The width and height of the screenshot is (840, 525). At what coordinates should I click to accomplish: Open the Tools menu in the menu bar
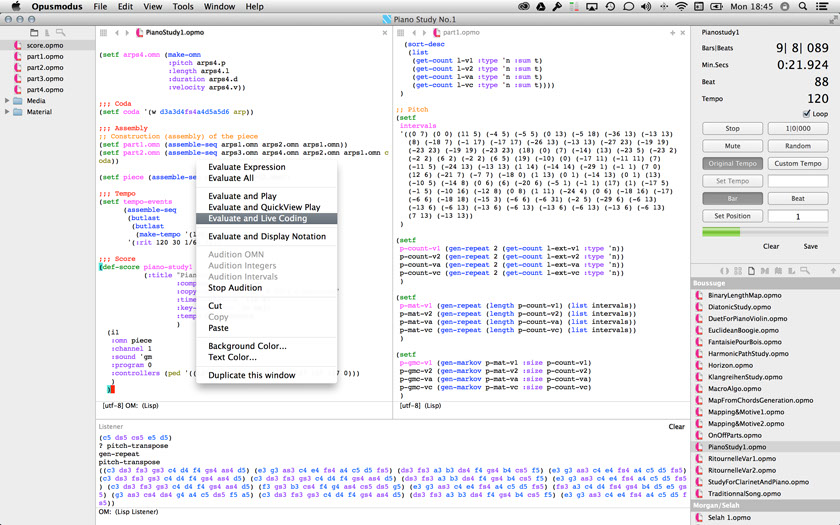[x=183, y=6]
